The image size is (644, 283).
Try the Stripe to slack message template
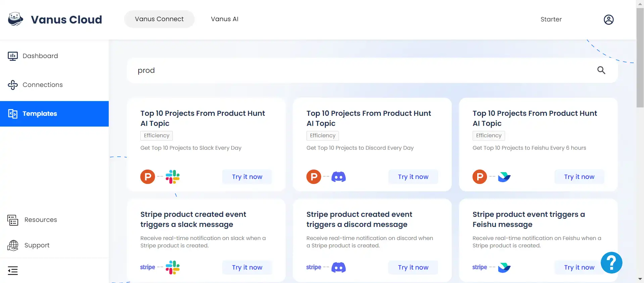tap(247, 267)
